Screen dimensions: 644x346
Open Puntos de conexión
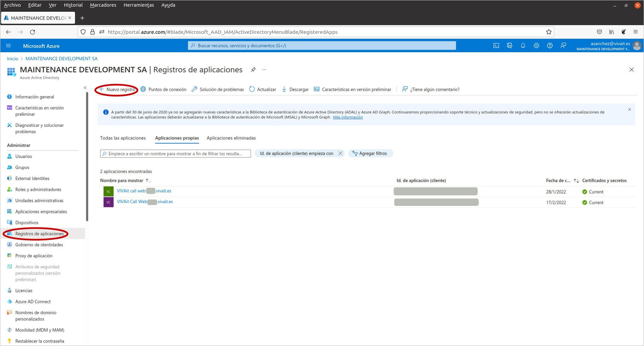point(163,89)
